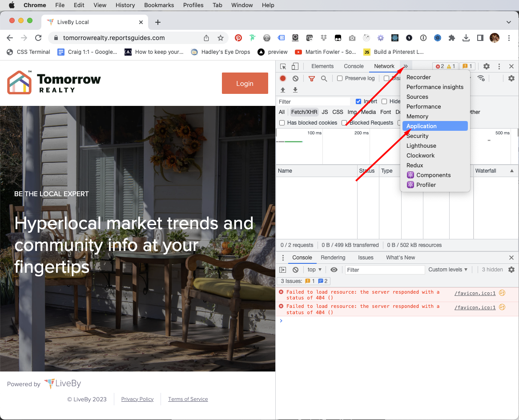The image size is (519, 420).
Task: Open DevTools settings gear icon
Action: (486, 66)
